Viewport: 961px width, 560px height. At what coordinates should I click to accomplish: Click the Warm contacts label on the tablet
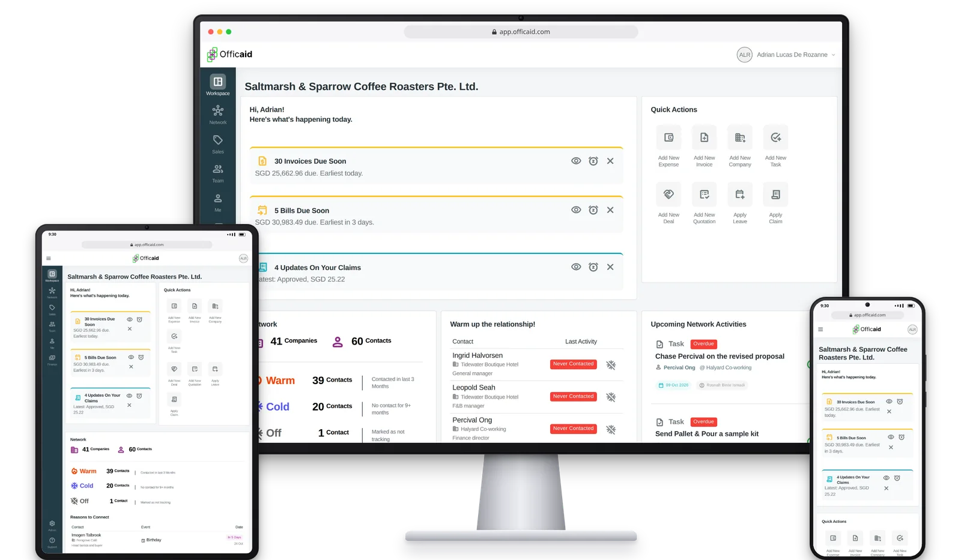[x=83, y=471]
